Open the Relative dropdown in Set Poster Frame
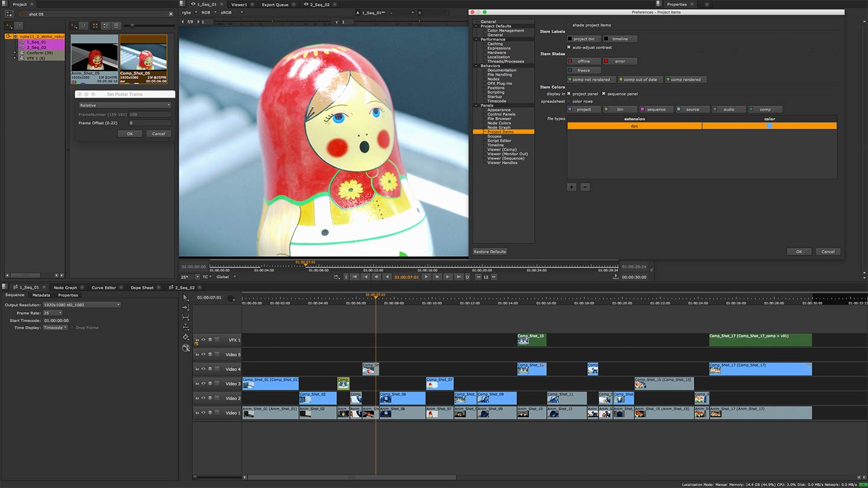The width and height of the screenshot is (868, 488). 124,105
